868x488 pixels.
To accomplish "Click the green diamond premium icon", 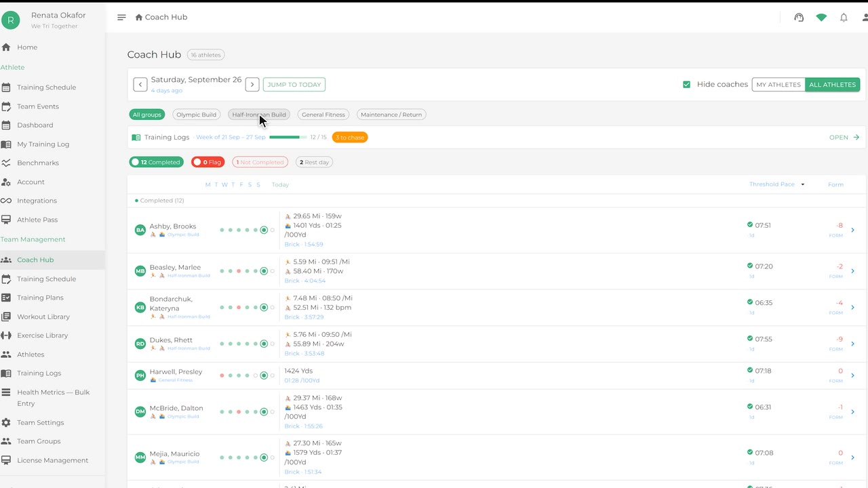I will pos(821,18).
